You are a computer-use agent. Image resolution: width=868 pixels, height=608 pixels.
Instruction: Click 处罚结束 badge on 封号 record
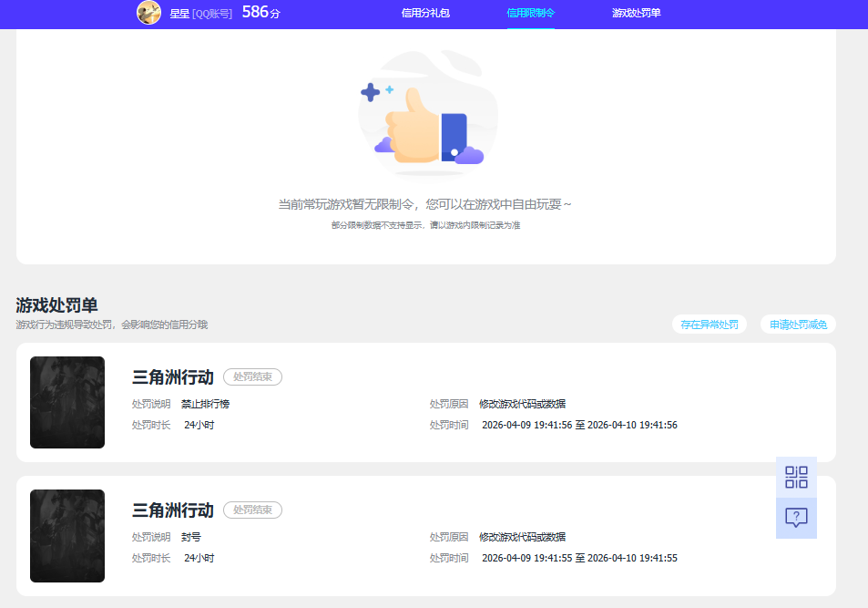pyautogui.click(x=252, y=510)
